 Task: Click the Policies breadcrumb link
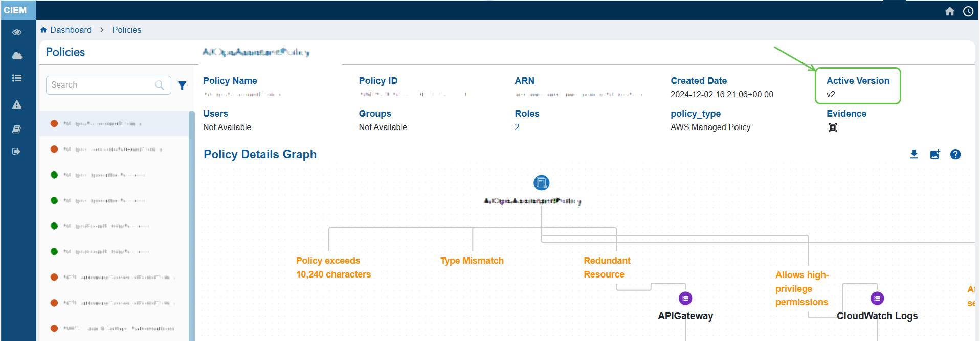[x=127, y=30]
